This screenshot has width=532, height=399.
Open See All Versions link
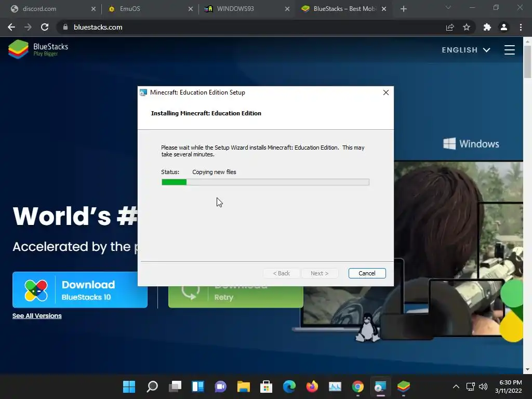point(37,316)
